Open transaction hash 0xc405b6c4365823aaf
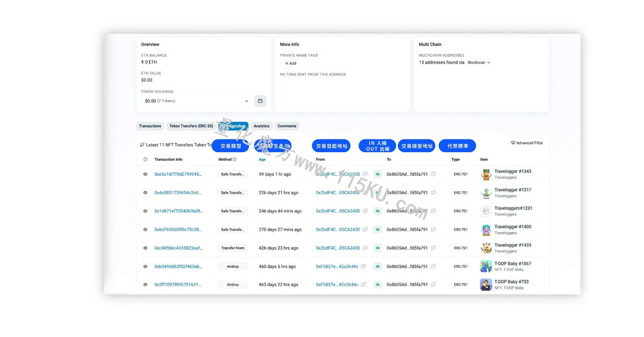 click(178, 248)
